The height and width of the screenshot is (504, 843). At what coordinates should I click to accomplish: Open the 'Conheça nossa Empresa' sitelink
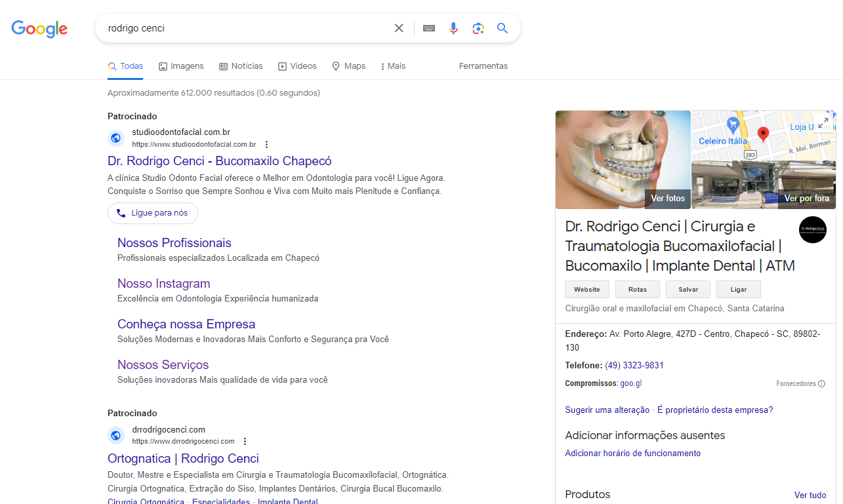click(x=186, y=324)
